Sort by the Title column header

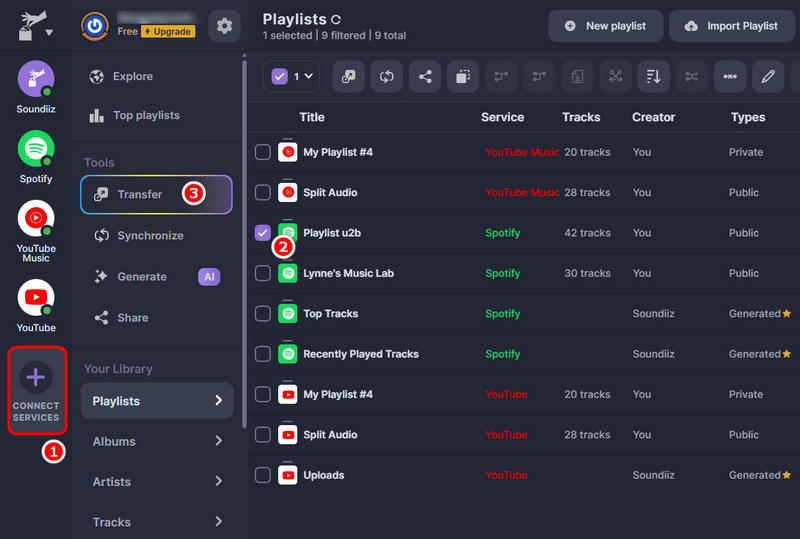click(x=312, y=117)
